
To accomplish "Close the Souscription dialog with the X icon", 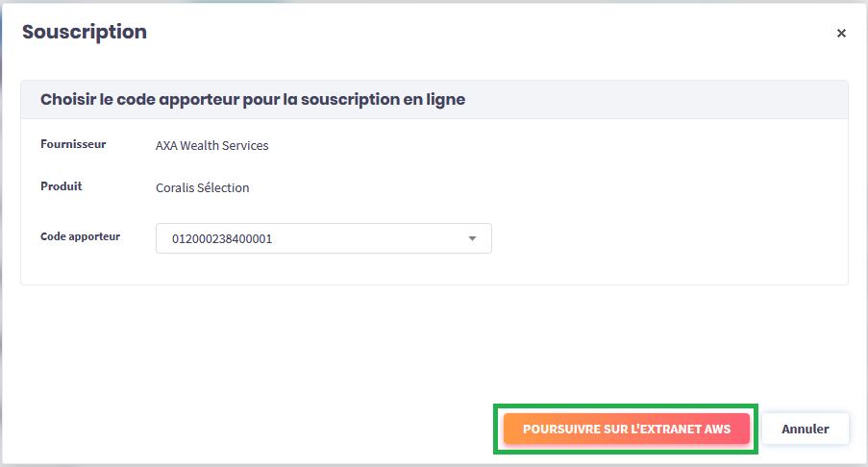I will pos(841,34).
